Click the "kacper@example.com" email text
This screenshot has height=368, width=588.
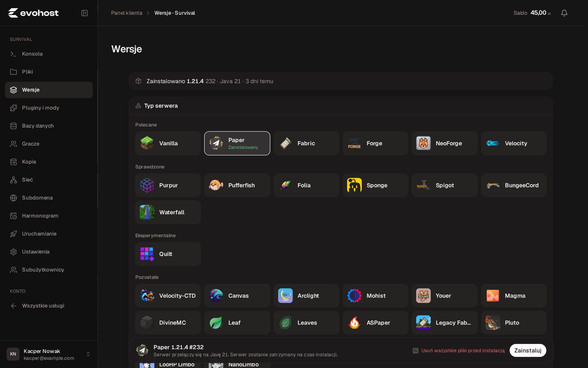pyautogui.click(x=49, y=358)
